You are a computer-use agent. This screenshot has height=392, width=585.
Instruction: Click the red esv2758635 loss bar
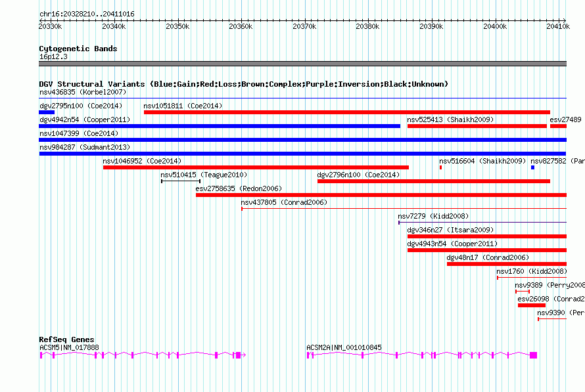[x=381, y=195]
